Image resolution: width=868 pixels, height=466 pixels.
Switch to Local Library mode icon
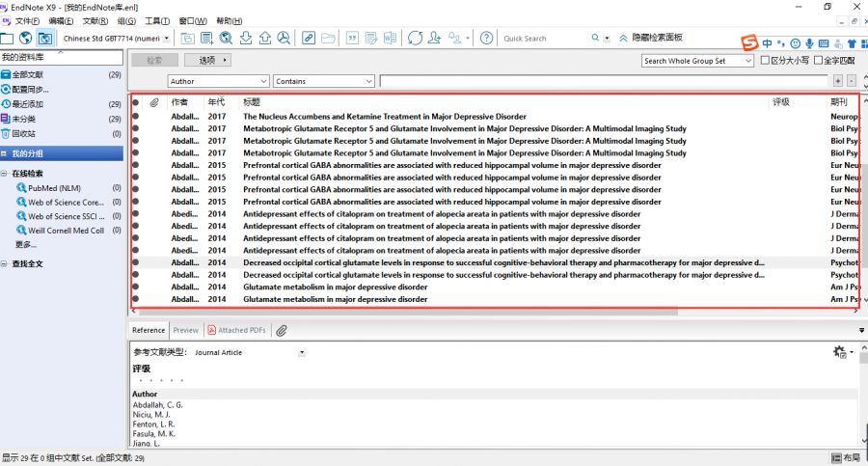tap(6, 39)
